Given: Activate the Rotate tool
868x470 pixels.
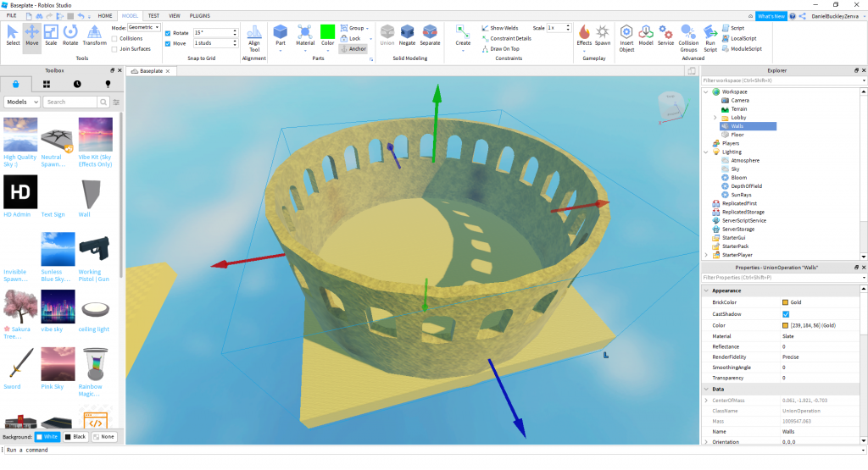Looking at the screenshot, I should [x=70, y=35].
